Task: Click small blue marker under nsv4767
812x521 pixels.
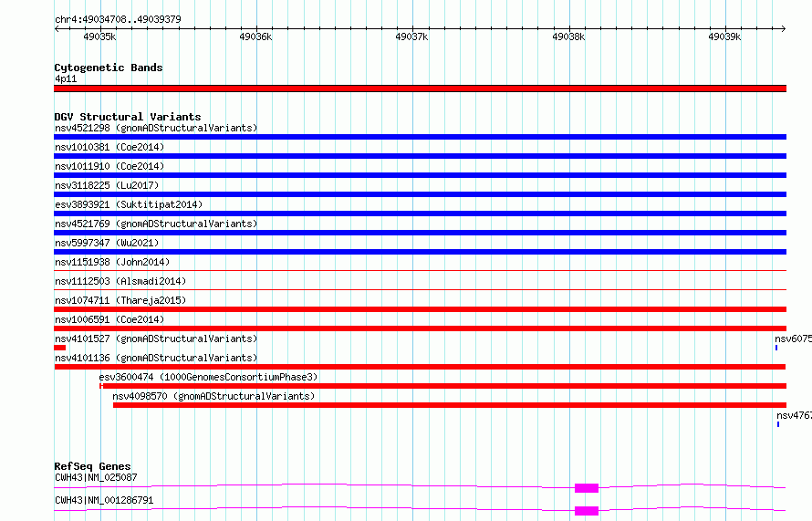Action: click(x=778, y=424)
